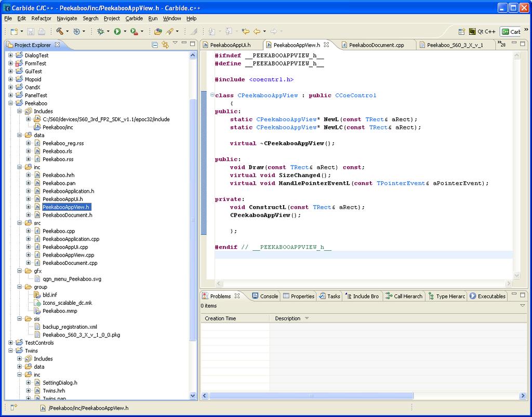Select qgn_menu_Peekaboo.svg file
This screenshot has height=417, width=532.
click(72, 279)
